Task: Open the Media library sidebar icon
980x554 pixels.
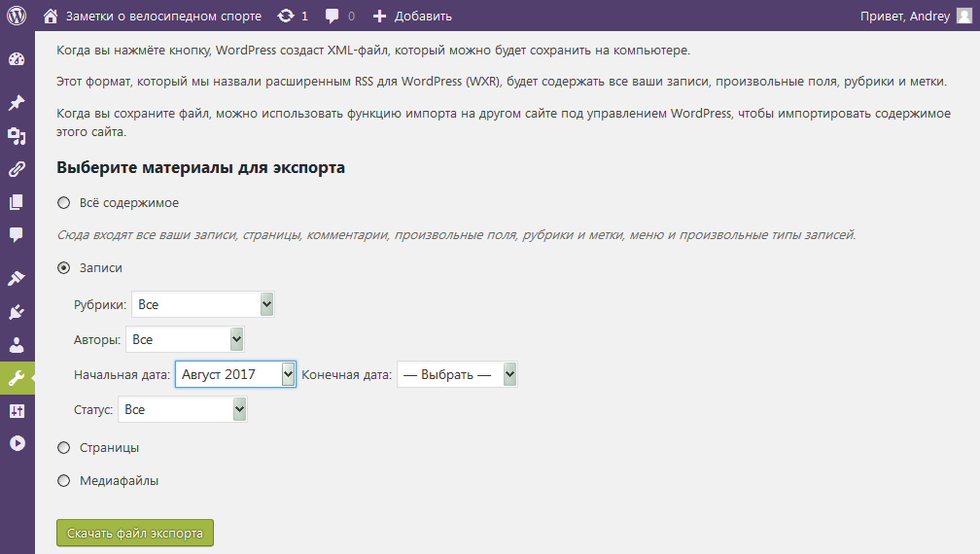Action: point(17,136)
